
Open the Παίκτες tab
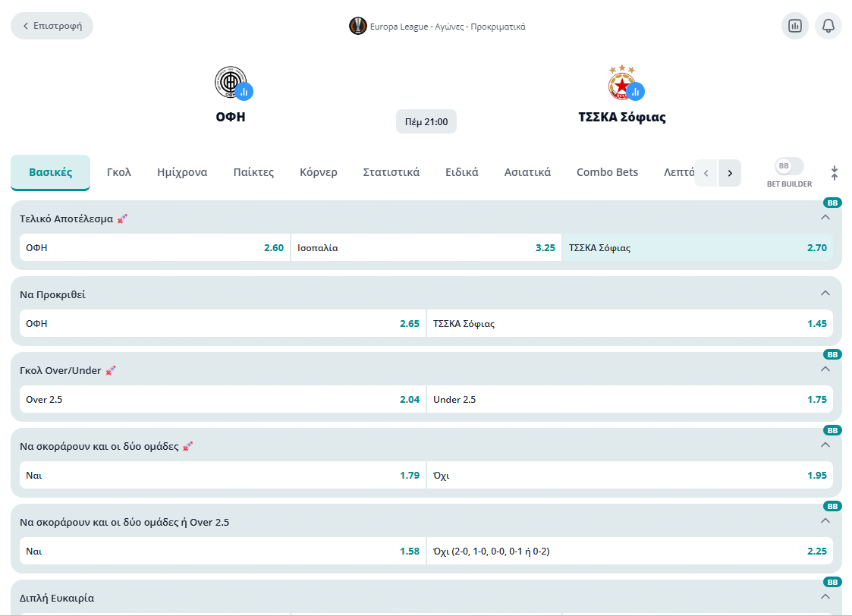253,172
